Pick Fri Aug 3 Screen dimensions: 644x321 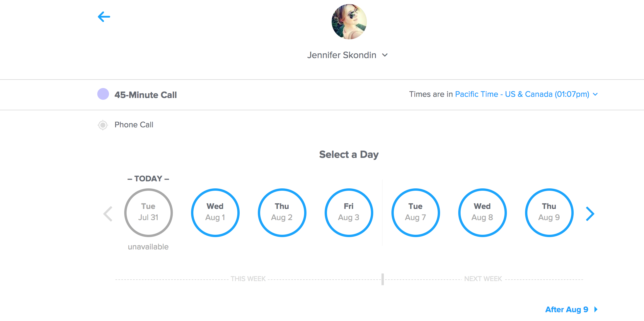point(349,212)
